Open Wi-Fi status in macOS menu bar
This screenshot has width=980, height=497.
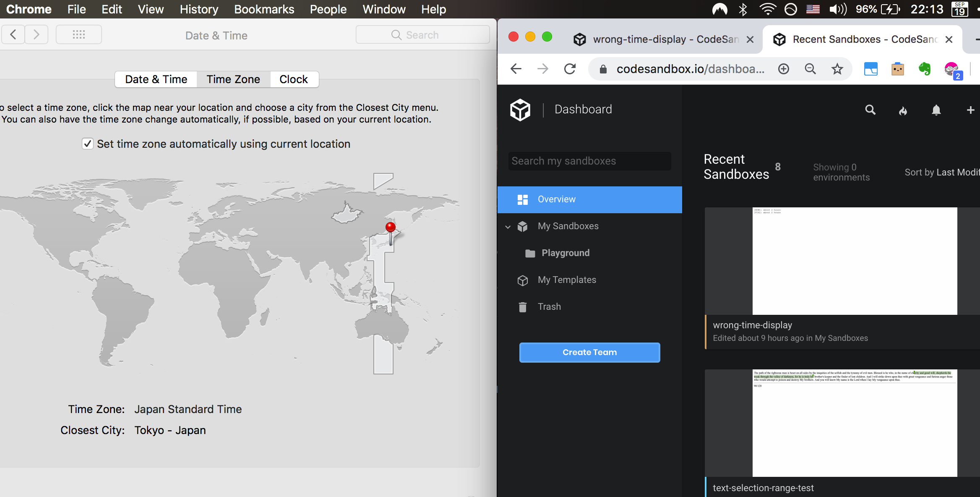pos(767,9)
